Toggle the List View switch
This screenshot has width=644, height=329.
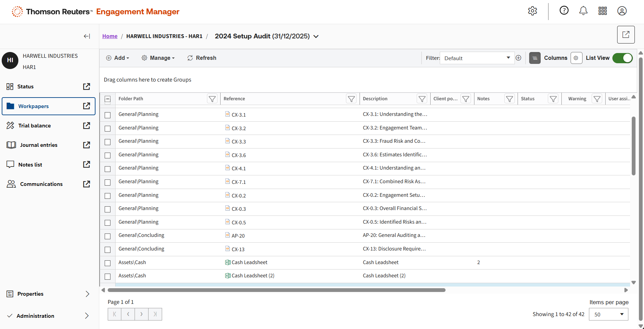(x=622, y=58)
